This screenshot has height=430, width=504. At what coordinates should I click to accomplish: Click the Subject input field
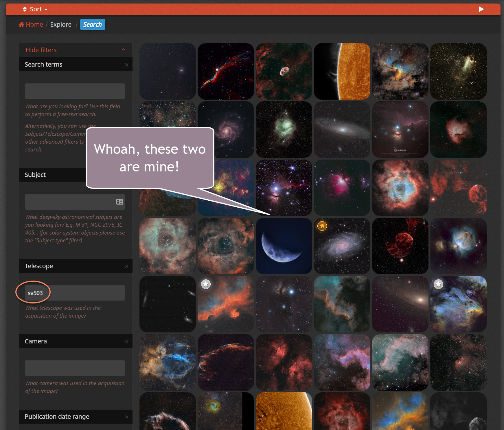(69, 202)
